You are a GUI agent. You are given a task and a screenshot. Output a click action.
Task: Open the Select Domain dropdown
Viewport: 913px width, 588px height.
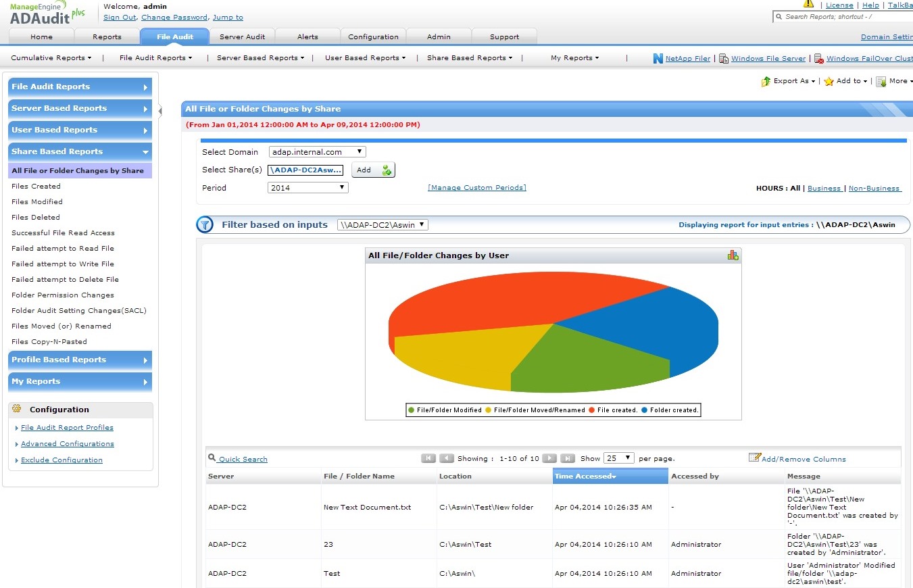point(317,152)
